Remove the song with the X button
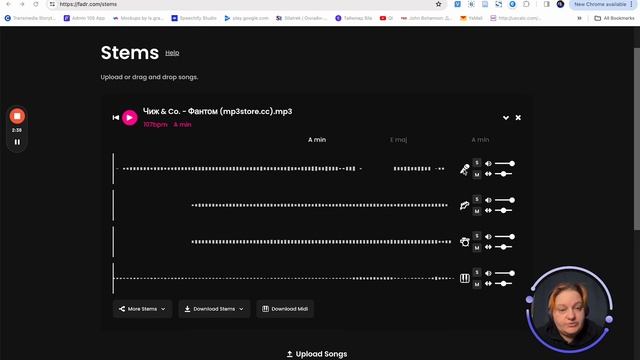The height and width of the screenshot is (360, 640). pyautogui.click(x=518, y=118)
